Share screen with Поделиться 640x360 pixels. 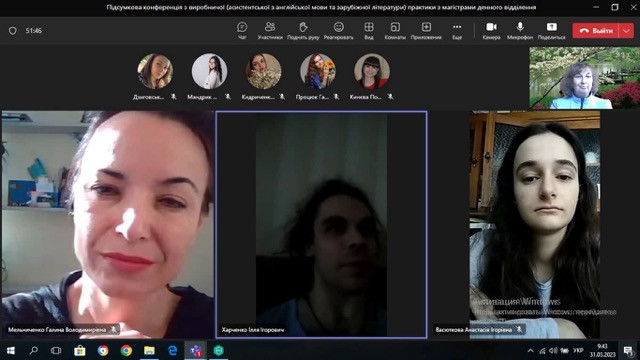tap(551, 31)
